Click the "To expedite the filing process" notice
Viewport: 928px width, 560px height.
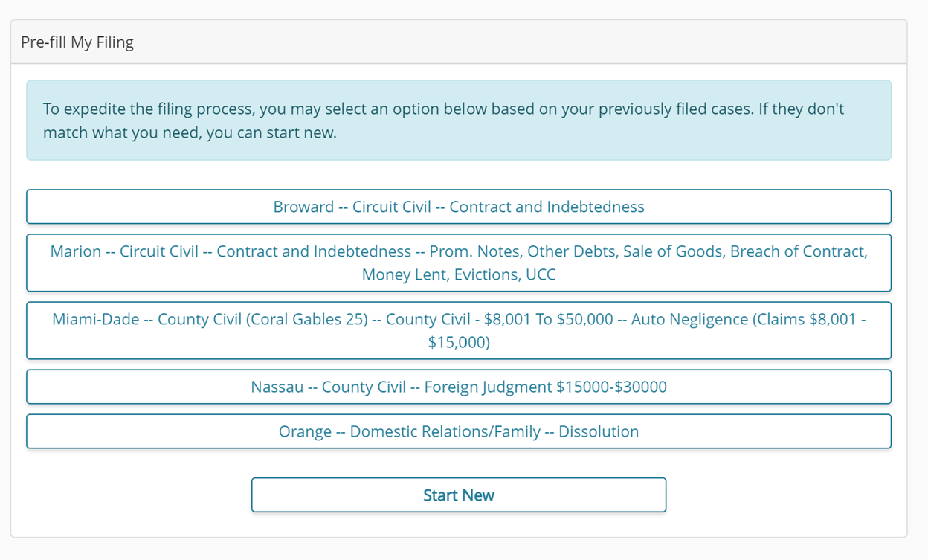click(x=443, y=120)
